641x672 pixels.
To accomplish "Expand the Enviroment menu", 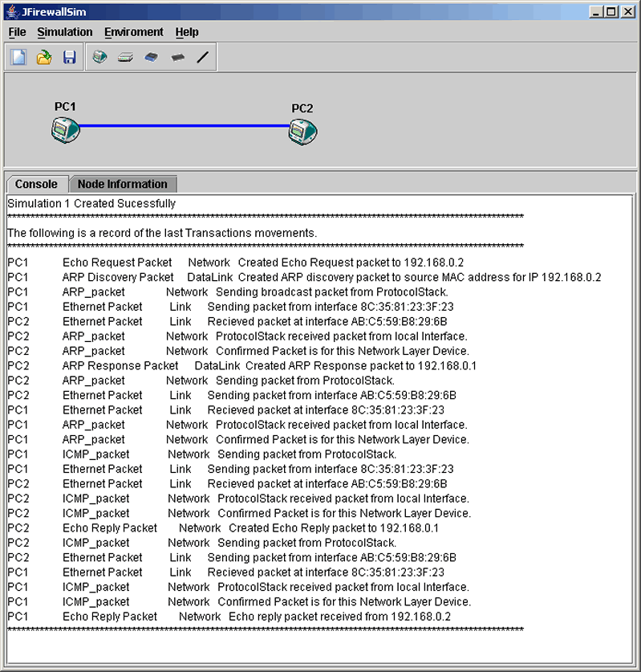I will (133, 32).
